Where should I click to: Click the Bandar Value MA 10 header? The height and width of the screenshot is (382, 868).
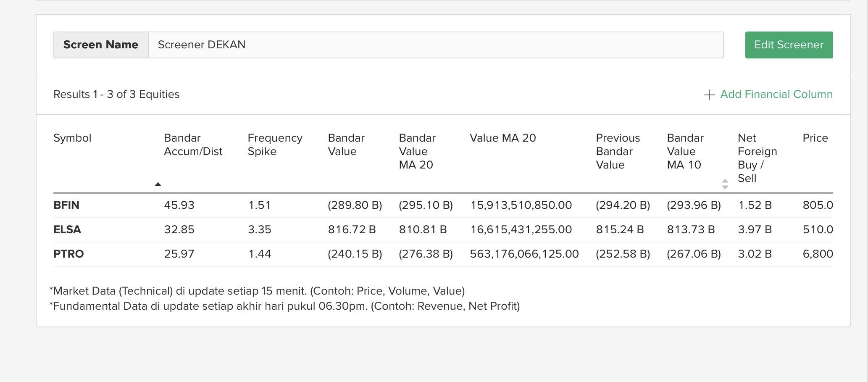[x=685, y=151]
